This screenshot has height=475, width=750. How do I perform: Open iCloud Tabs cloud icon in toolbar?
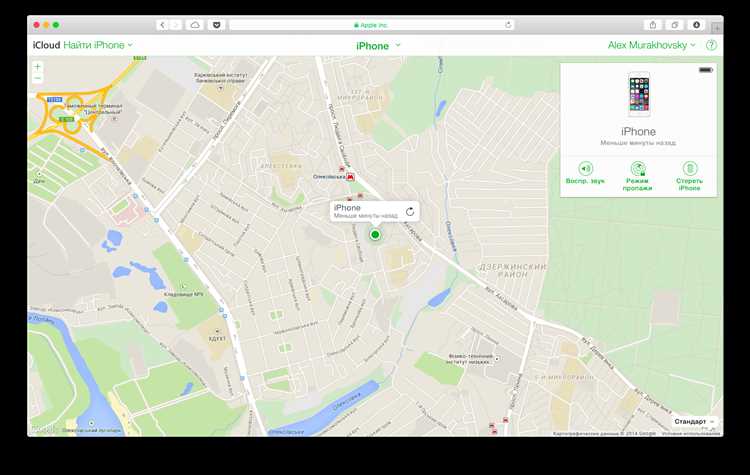(x=195, y=25)
